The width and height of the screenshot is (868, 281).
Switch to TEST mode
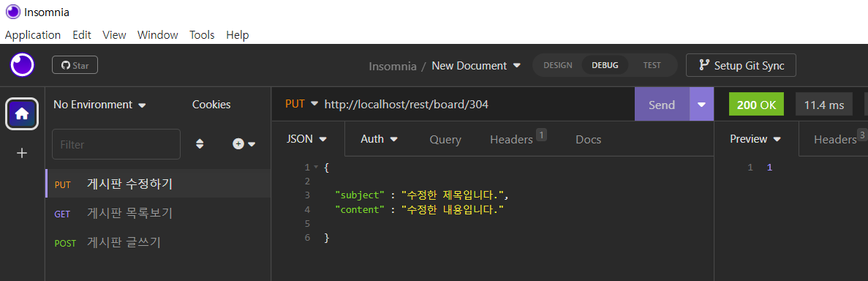(x=652, y=65)
